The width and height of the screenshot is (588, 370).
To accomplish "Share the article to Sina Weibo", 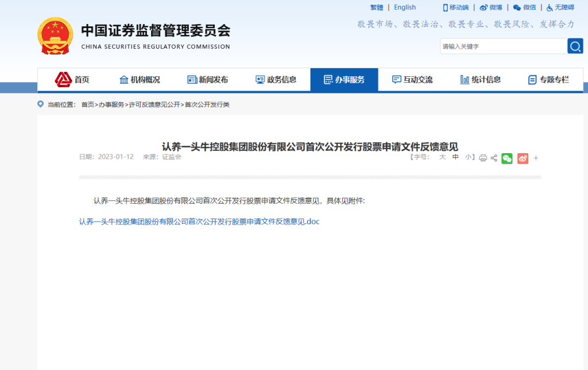I will click(x=522, y=158).
